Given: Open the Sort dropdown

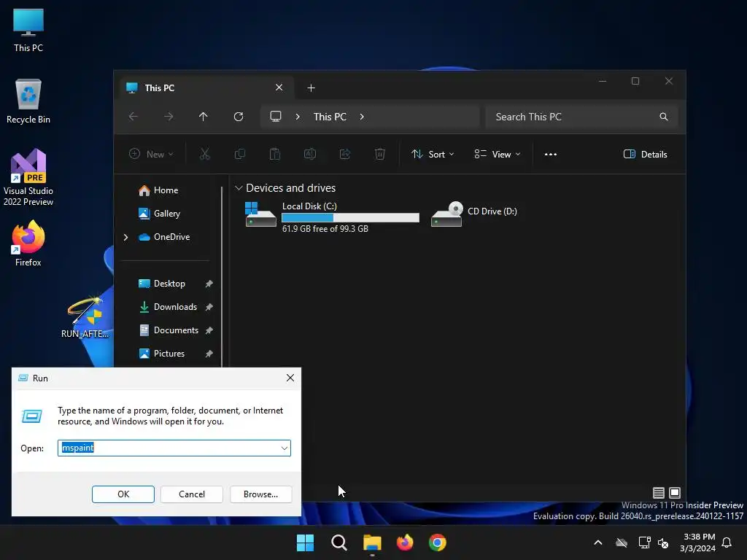Looking at the screenshot, I should (433, 155).
